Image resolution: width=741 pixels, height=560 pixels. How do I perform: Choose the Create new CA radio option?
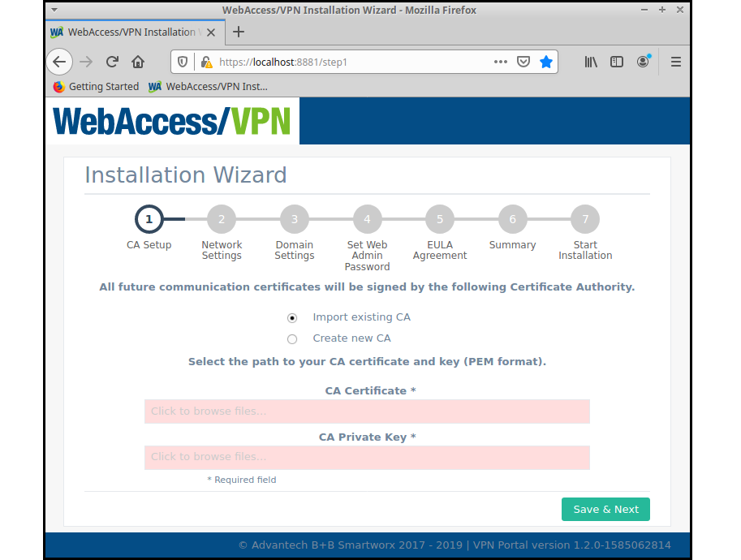pyautogui.click(x=292, y=338)
